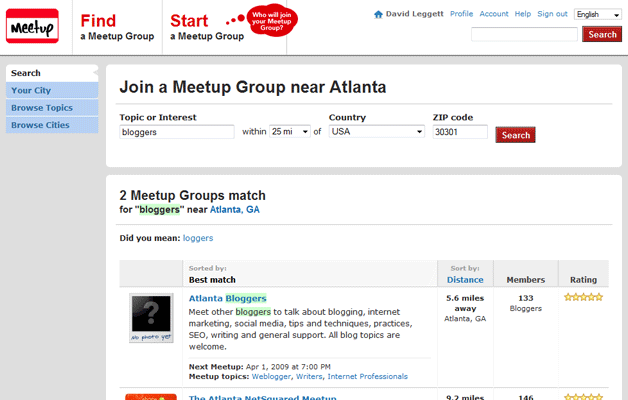628x400 pixels.
Task: Select Your City in the sidebar
Action: pyautogui.click(x=52, y=90)
